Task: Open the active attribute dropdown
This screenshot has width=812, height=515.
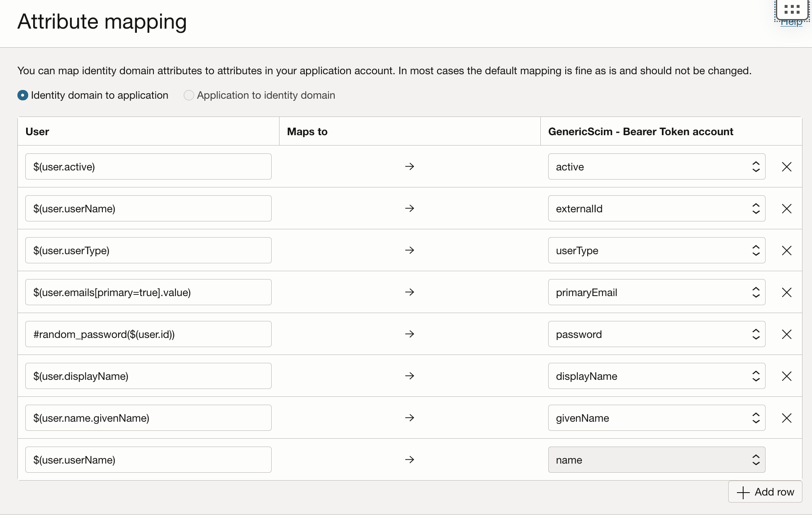Action: pyautogui.click(x=656, y=167)
